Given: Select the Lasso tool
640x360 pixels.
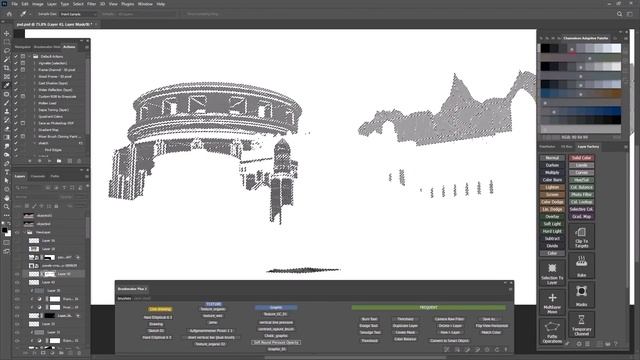Looking at the screenshot, I should 6,51.
